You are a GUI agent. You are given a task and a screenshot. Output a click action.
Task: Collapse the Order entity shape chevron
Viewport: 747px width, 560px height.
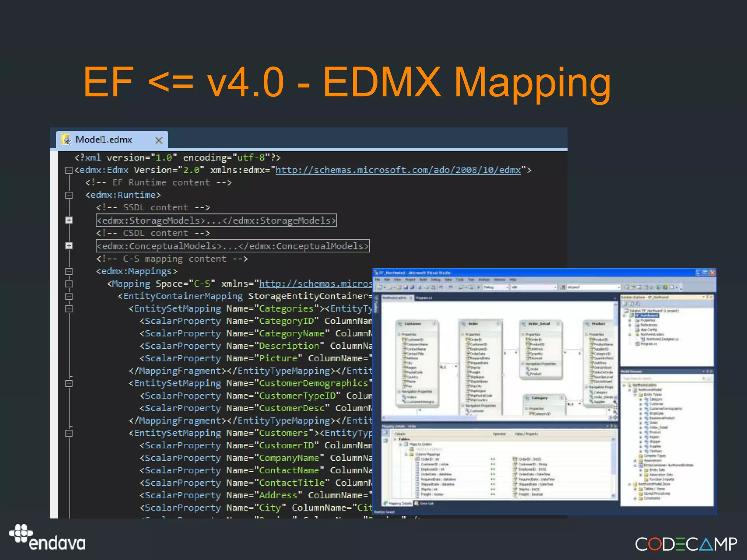point(498,324)
